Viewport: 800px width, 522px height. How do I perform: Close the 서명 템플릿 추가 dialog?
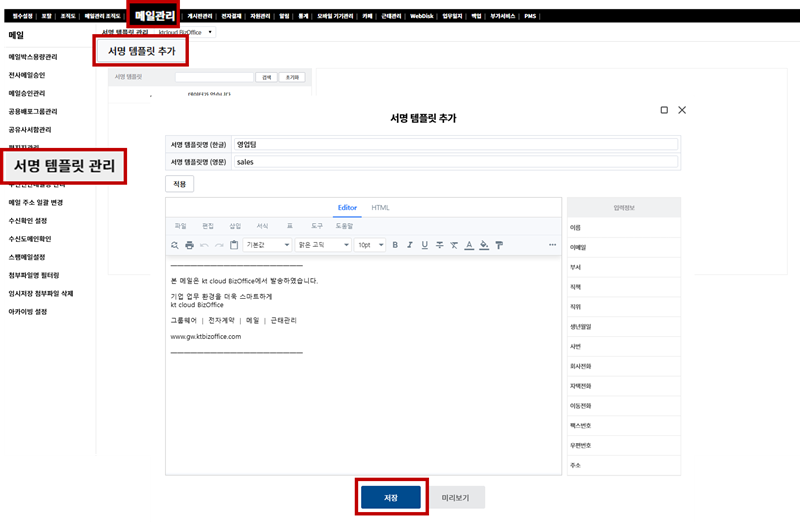click(682, 110)
